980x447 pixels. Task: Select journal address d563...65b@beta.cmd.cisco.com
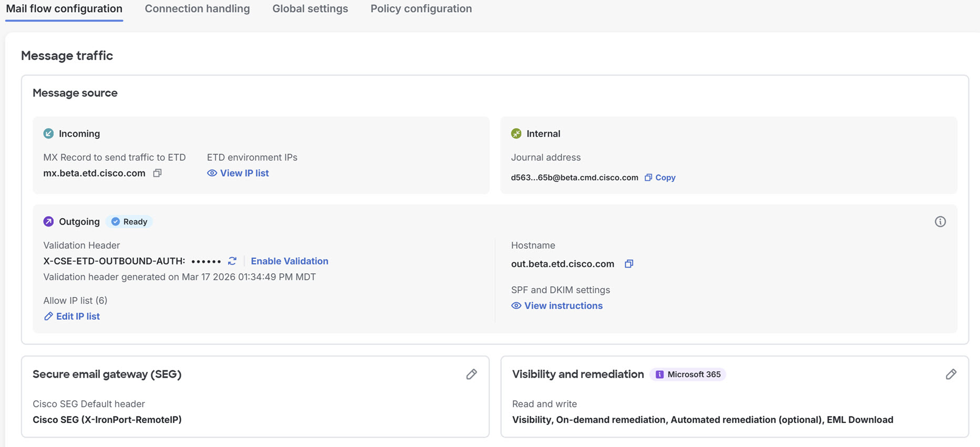(x=574, y=178)
